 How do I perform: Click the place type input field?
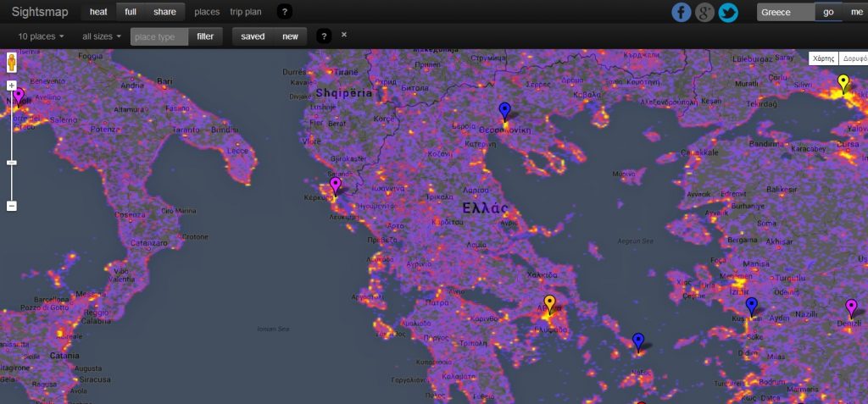159,36
